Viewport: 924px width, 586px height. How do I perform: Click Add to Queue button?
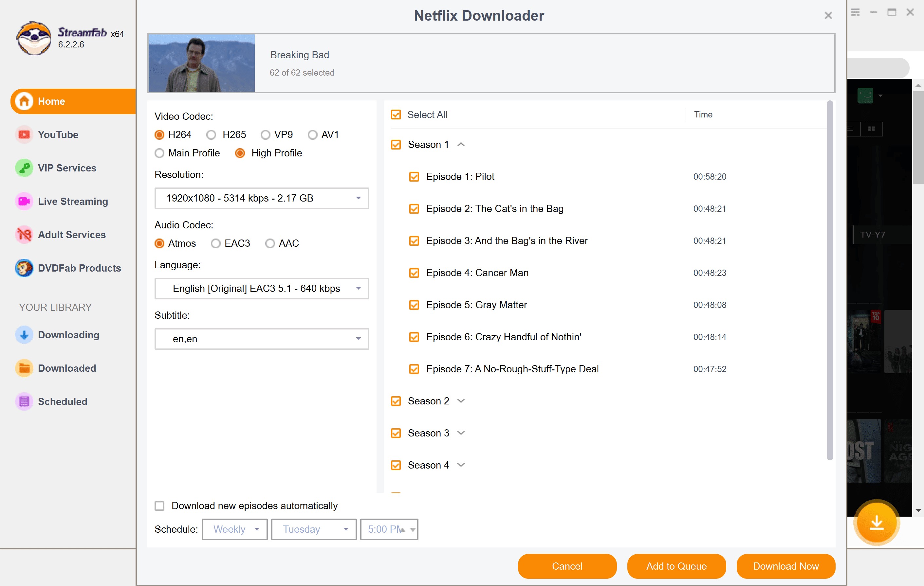676,566
